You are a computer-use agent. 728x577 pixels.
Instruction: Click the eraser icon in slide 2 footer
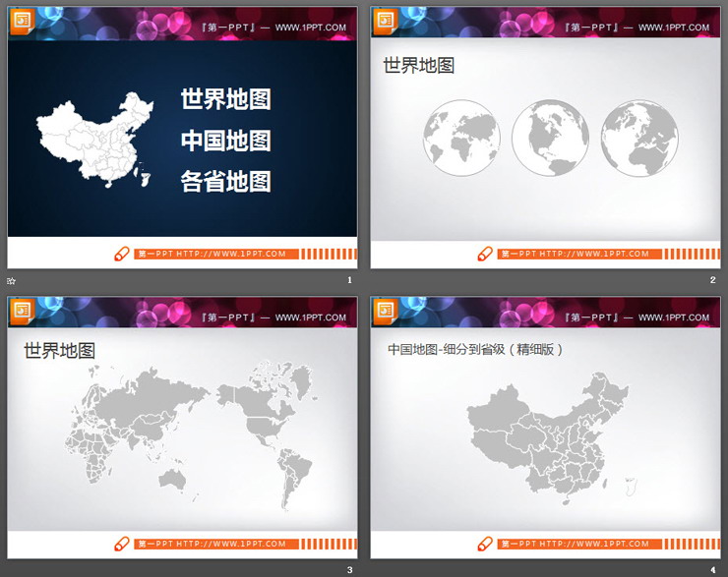(485, 254)
